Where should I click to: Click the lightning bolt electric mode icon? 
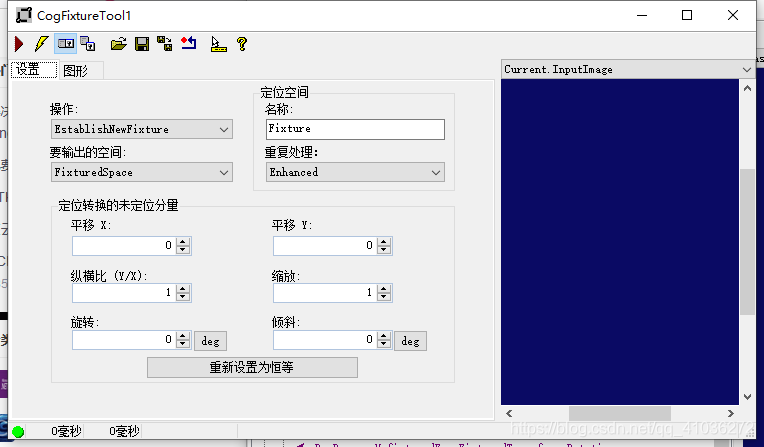pyautogui.click(x=41, y=44)
